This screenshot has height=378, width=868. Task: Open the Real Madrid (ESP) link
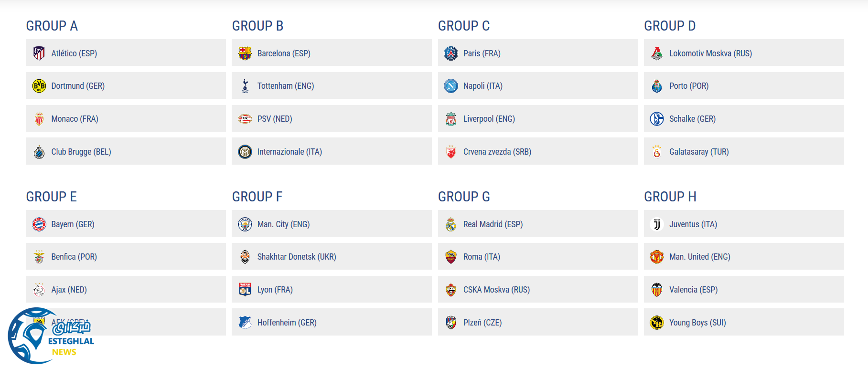coord(493,224)
